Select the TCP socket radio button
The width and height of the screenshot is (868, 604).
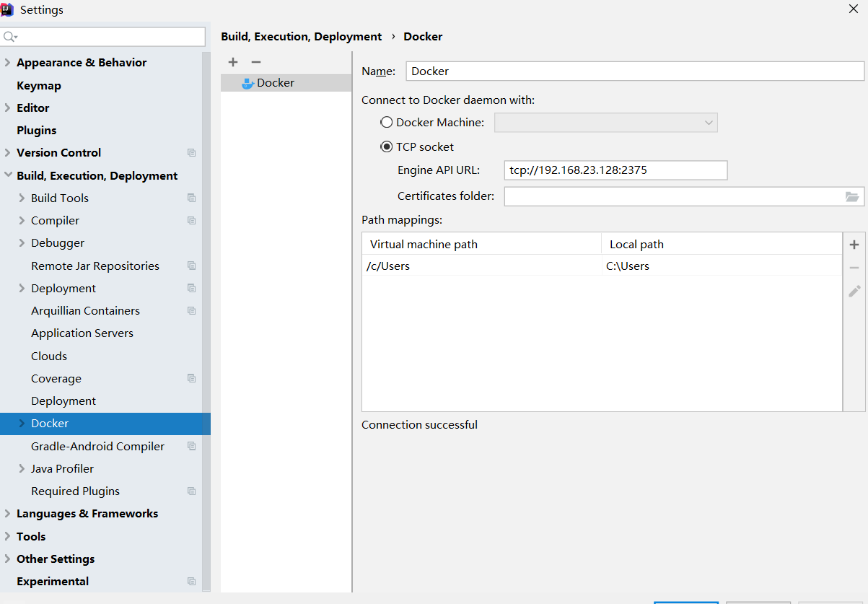(x=387, y=146)
